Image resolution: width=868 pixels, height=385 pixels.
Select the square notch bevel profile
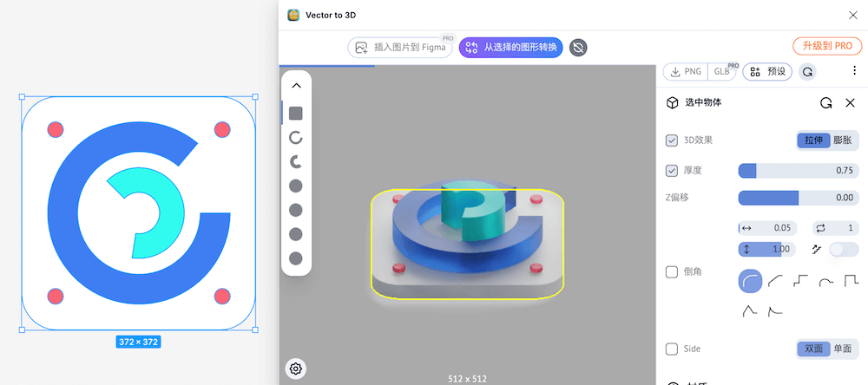click(x=852, y=281)
